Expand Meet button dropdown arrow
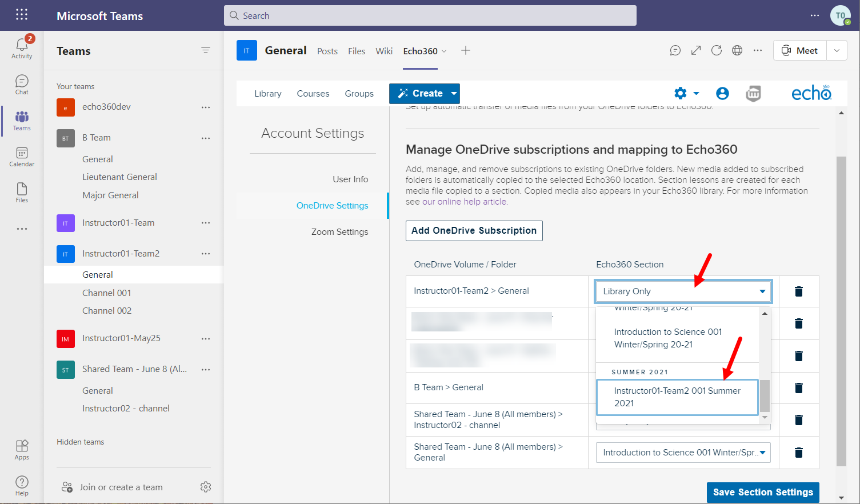The image size is (860, 504). click(837, 50)
